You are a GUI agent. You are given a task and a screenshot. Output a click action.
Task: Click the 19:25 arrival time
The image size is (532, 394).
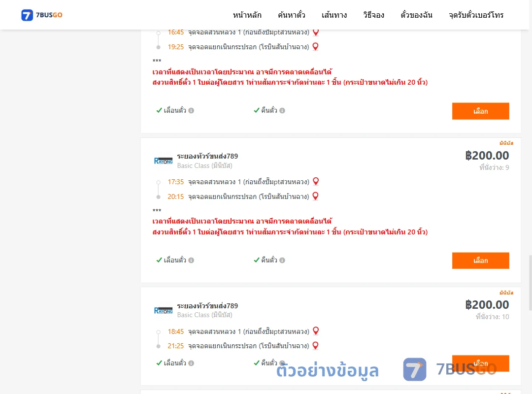[175, 47]
